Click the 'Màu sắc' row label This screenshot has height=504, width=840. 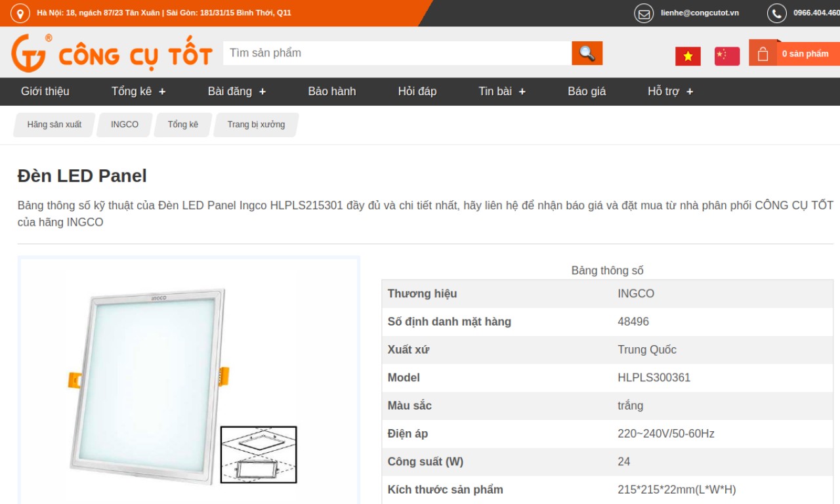coord(409,406)
